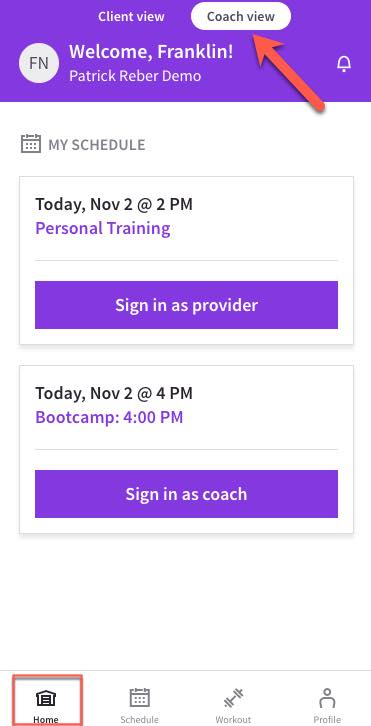The image size is (371, 726).
Task: Tap the FN avatar circle
Action: (39, 63)
